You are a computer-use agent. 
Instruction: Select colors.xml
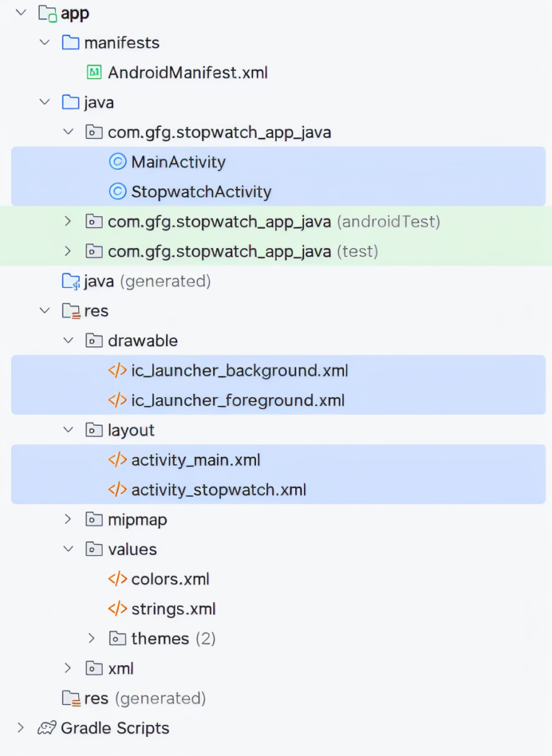tap(170, 579)
